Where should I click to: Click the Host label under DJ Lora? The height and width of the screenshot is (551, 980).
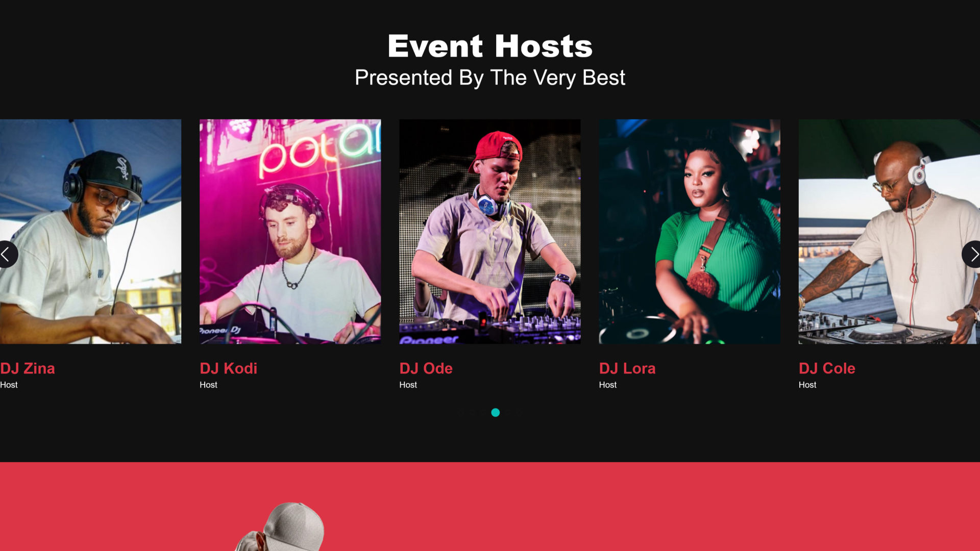click(607, 385)
